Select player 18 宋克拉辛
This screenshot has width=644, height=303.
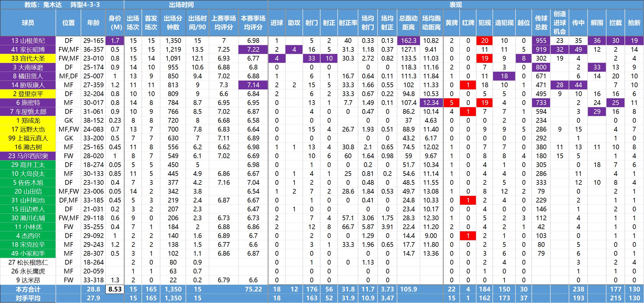point(28,244)
